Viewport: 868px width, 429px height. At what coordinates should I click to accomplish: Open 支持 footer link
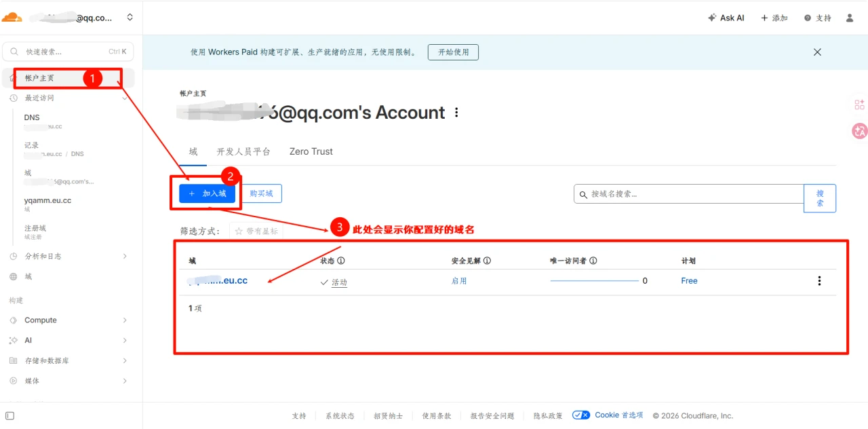(299, 416)
